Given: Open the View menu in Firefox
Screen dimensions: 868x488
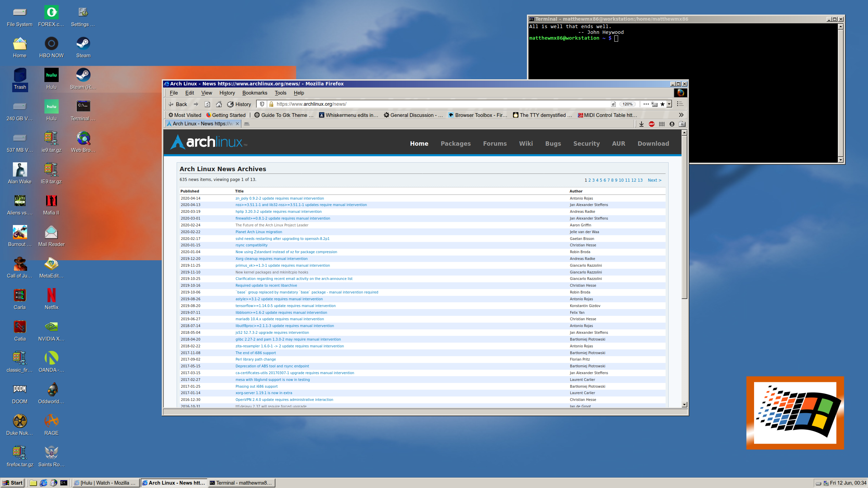Looking at the screenshot, I should (206, 93).
